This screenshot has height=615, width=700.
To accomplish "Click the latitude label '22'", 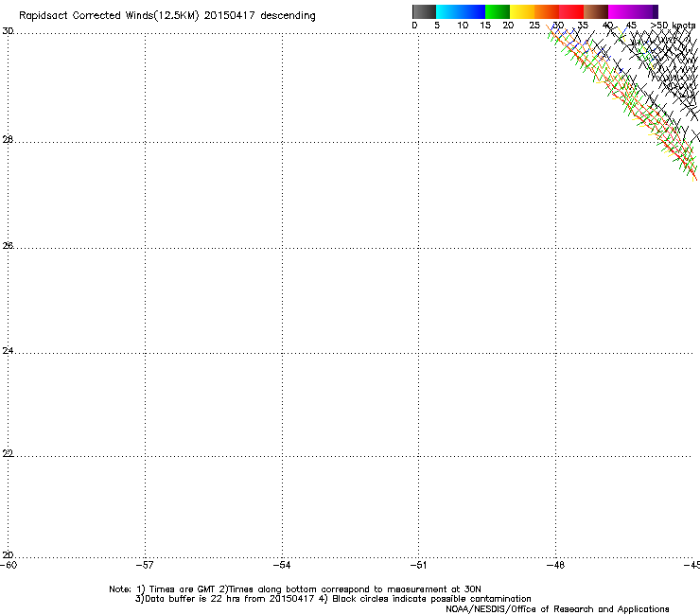I will (8, 453).
